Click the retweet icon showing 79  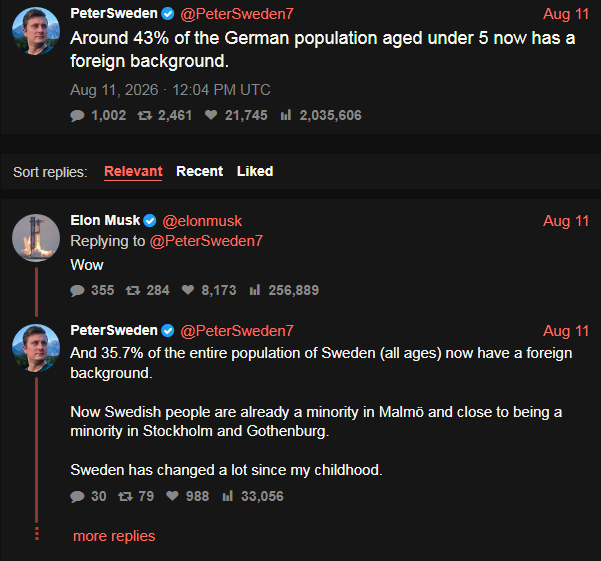pos(125,497)
